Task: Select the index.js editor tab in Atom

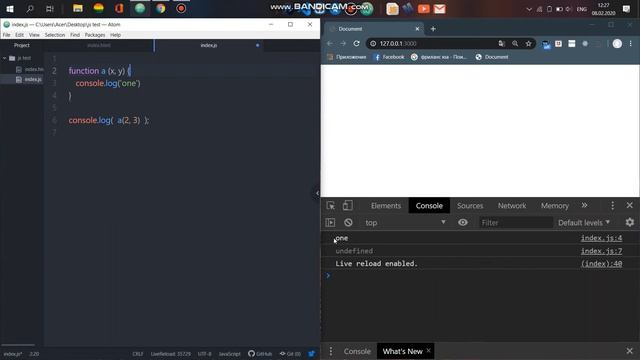Action: point(209,45)
